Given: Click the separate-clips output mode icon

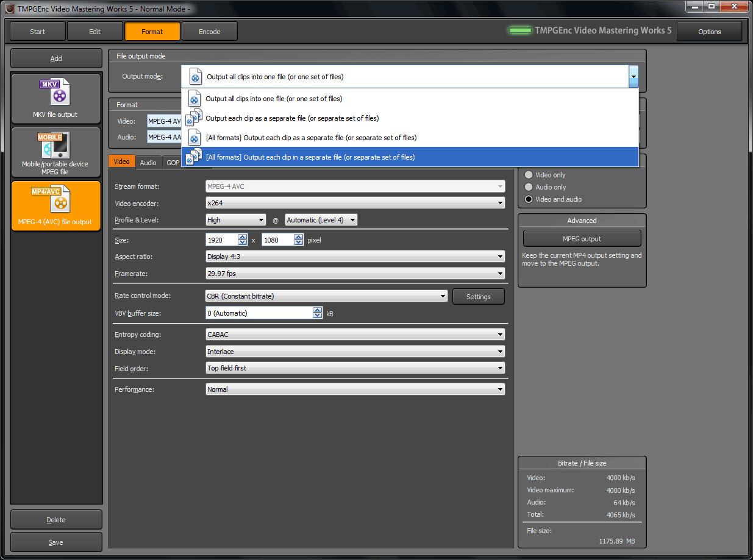Looking at the screenshot, I should [194, 118].
